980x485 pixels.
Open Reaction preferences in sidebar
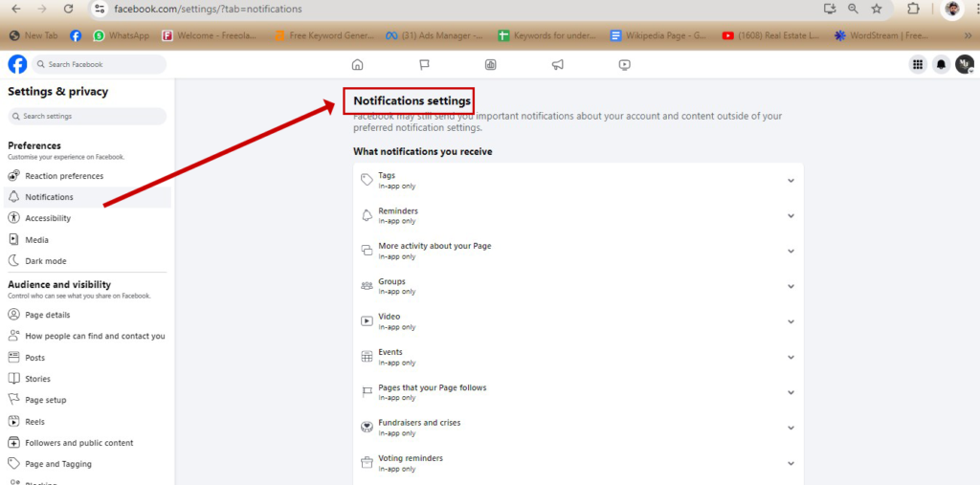point(87,176)
